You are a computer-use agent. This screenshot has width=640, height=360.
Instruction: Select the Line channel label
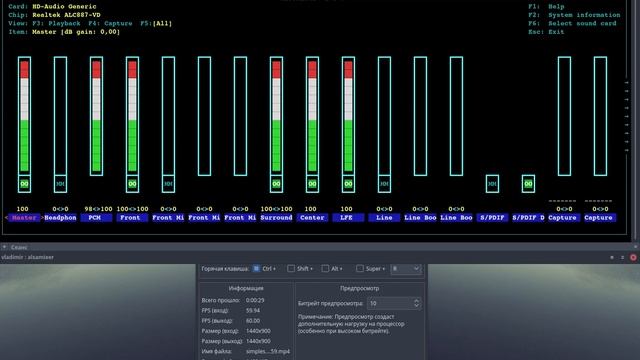tap(384, 218)
